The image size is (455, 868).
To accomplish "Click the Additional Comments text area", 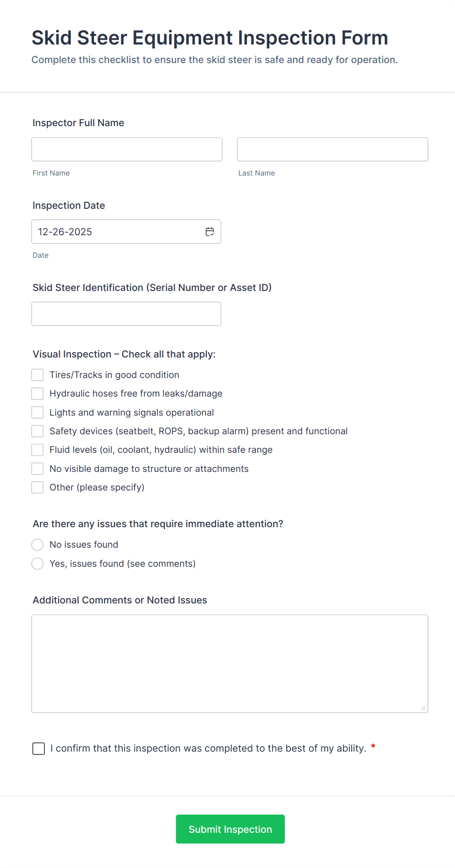I will pyautogui.click(x=229, y=663).
